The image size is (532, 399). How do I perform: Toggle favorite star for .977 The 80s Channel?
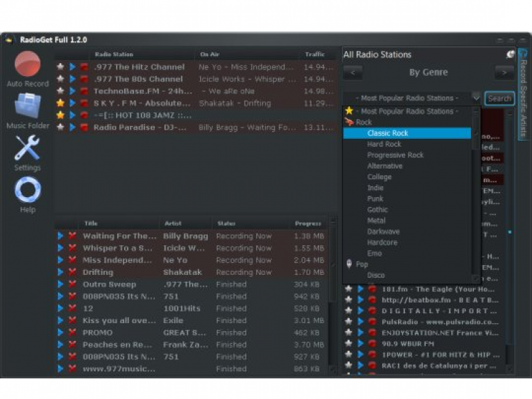(60, 79)
